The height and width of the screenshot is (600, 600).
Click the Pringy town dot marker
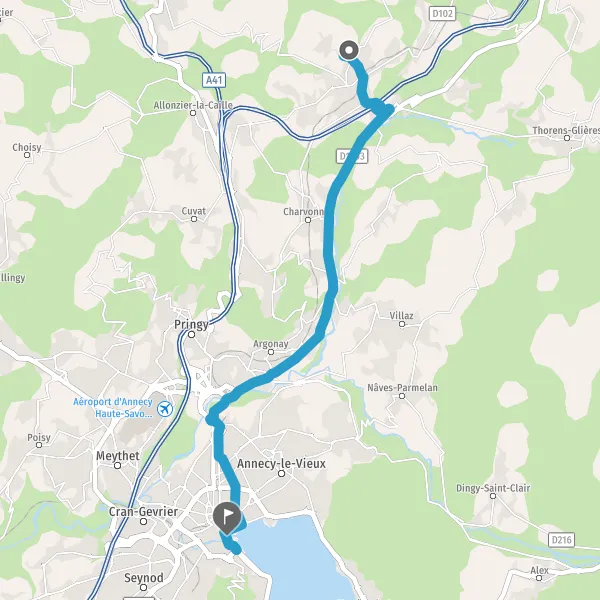coord(192,335)
